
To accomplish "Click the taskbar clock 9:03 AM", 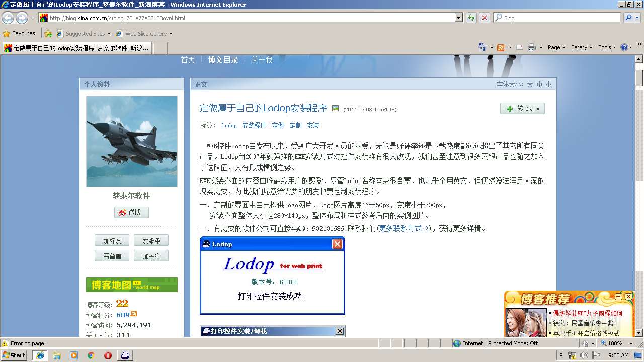I will [618, 355].
